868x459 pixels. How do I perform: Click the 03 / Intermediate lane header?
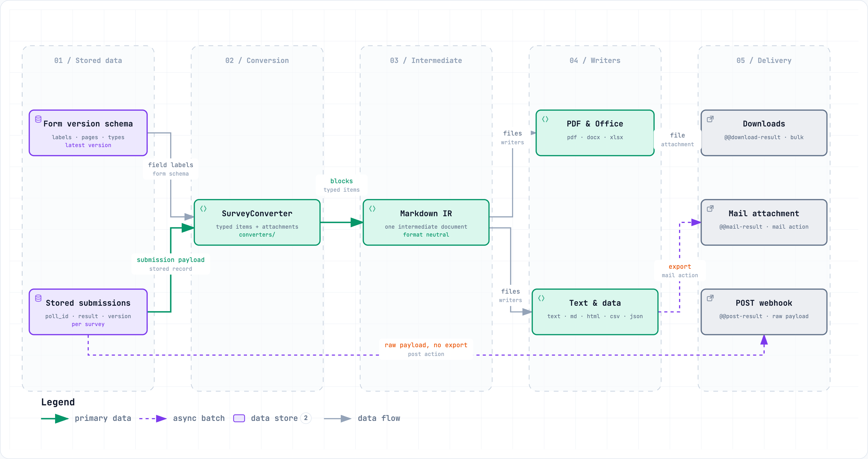click(426, 61)
